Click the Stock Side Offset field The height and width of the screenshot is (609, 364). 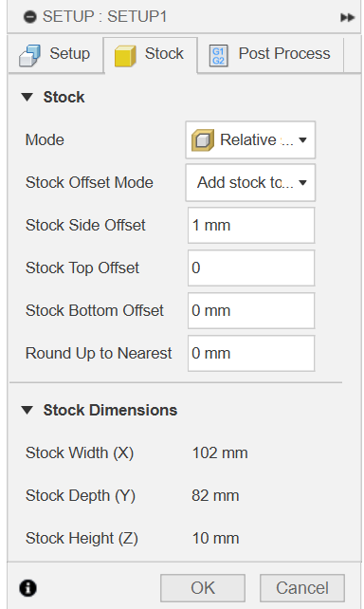coord(251,225)
